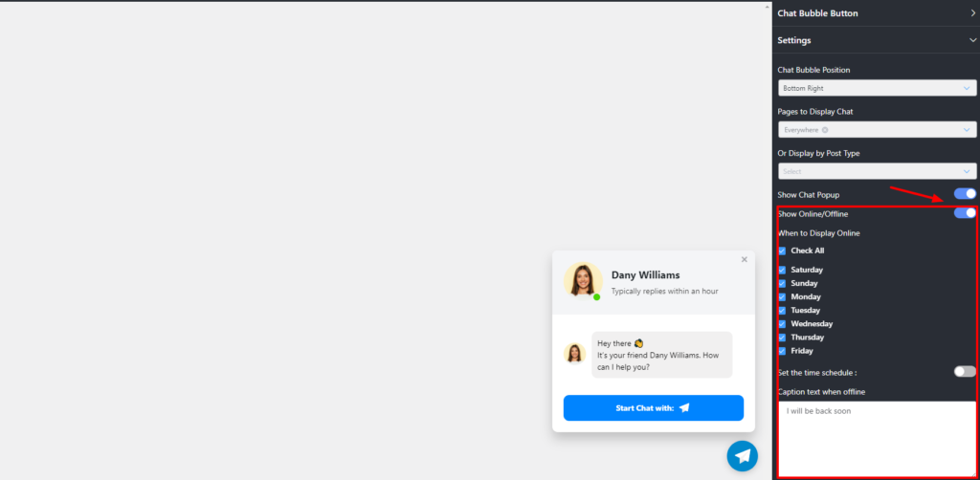Click the scroll up arrow of preview
The width and height of the screenshot is (980, 480).
click(767, 7)
